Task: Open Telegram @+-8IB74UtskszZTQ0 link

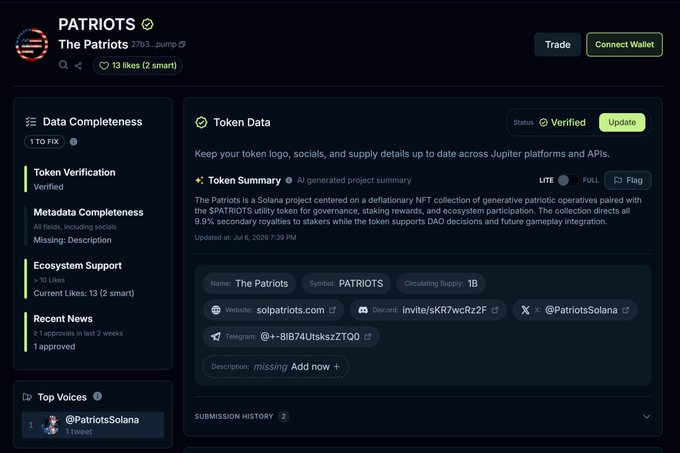Action: [x=310, y=337]
